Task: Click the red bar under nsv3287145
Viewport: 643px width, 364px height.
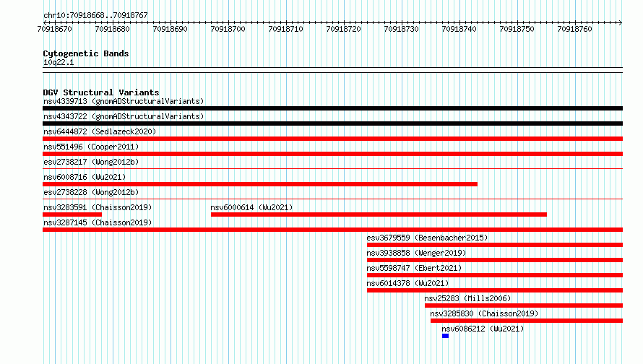Action: click(332, 230)
